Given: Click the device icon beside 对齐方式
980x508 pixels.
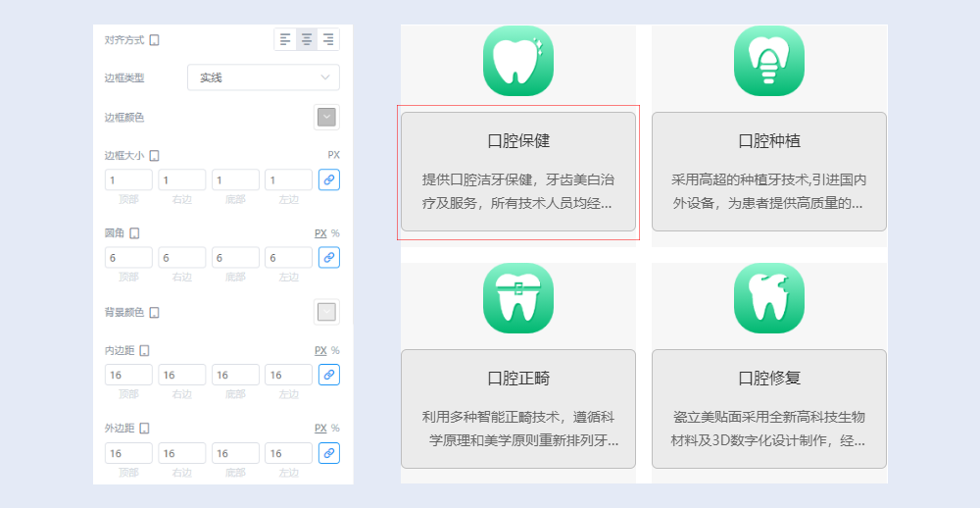Looking at the screenshot, I should (x=154, y=40).
